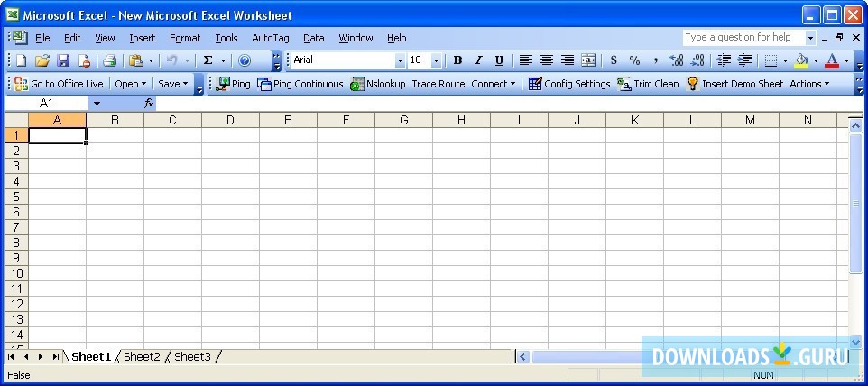The height and width of the screenshot is (386, 868).
Task: Paste with the clipboard icon
Action: (x=135, y=60)
